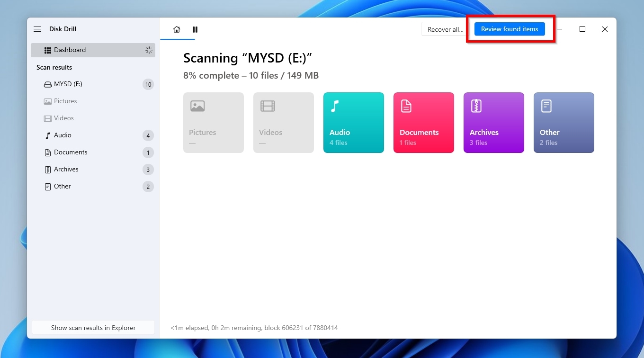Click the loading spinner next to Dashboard

pos(149,50)
